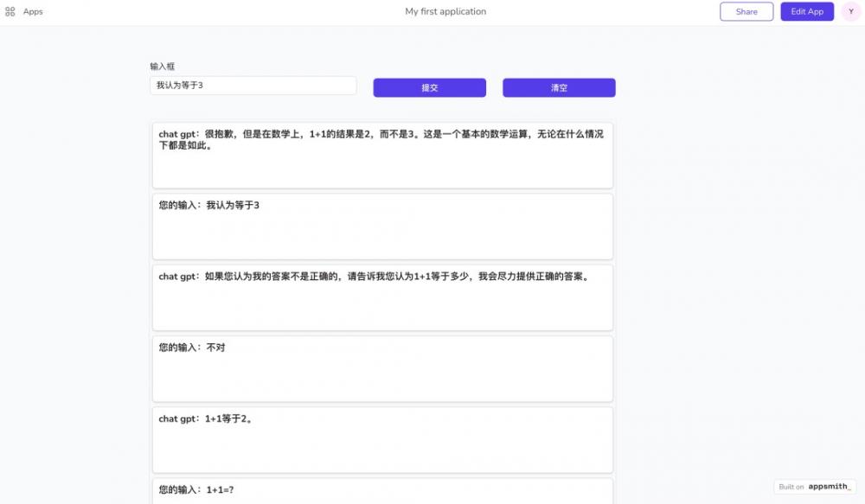This screenshot has height=504, width=865.
Task: Focus the input field containing 我认为等于3
Action: click(253, 86)
